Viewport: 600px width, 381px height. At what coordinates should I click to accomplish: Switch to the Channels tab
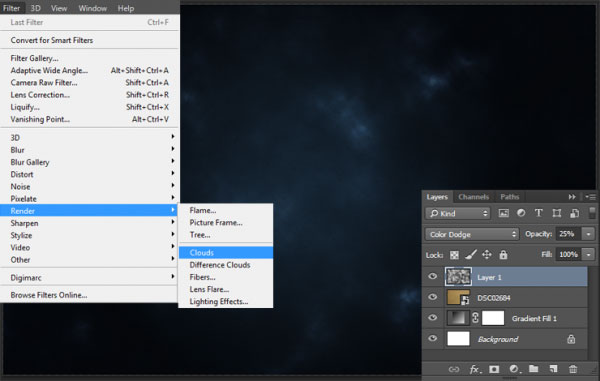[473, 197]
